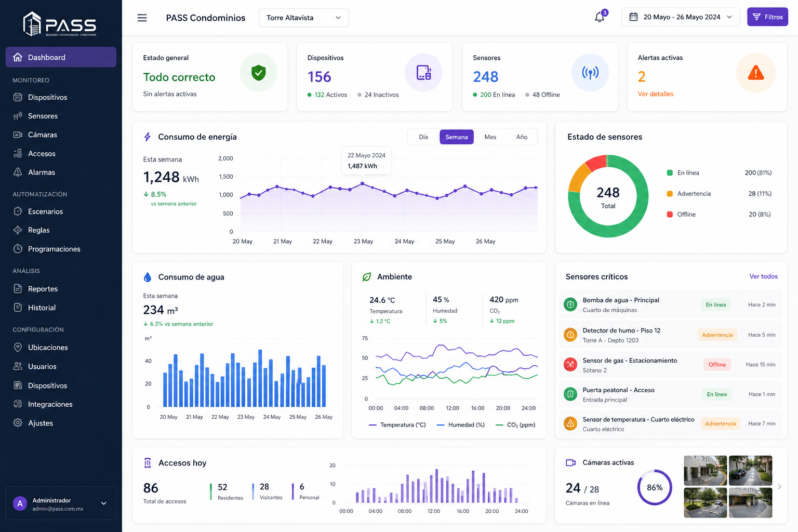Open the date range 20 Mayo - 26 Mayo 2024 picker

[x=681, y=17]
